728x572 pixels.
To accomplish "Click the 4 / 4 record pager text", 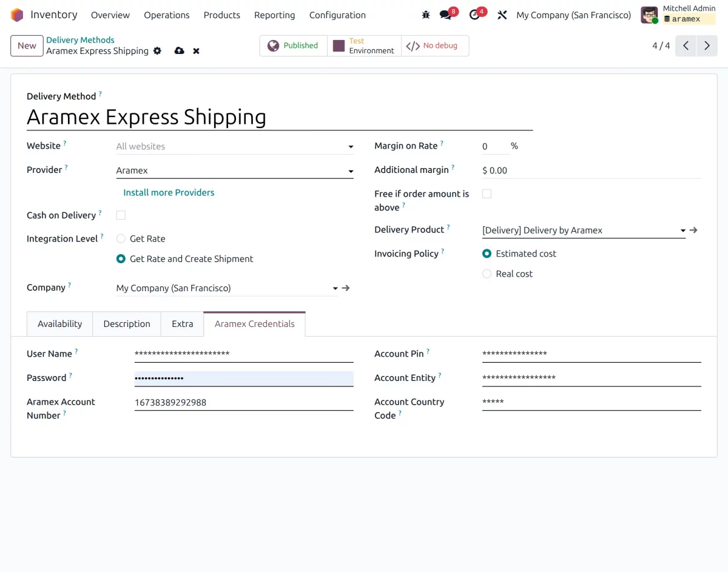I will tap(661, 45).
